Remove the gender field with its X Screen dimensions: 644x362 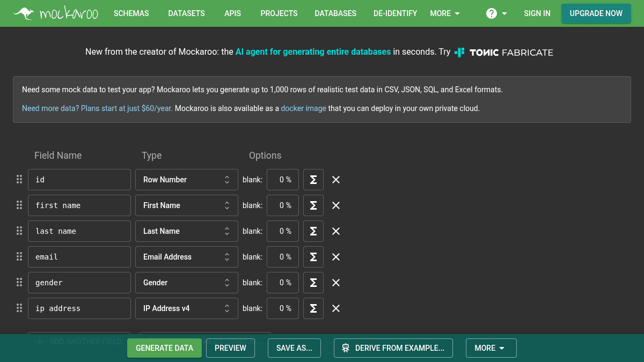point(336,283)
